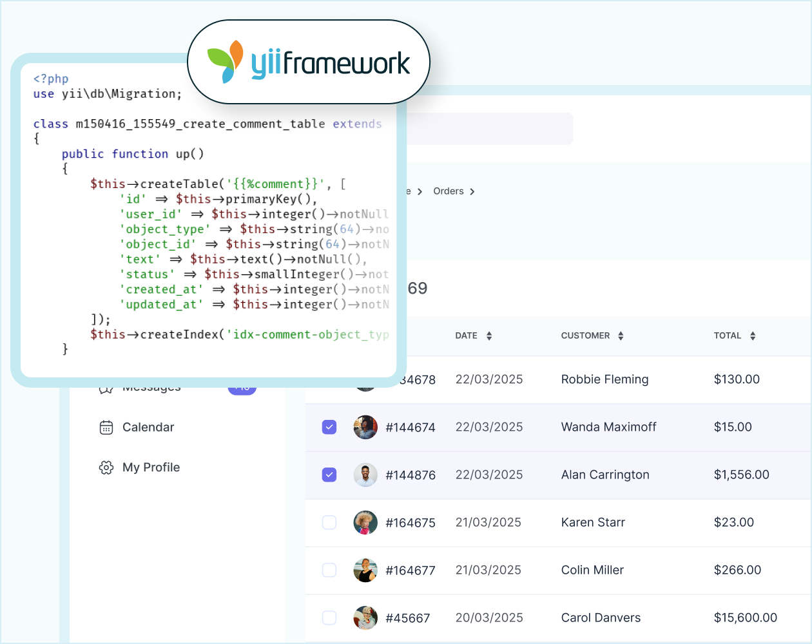Open the Calendar sidebar item
812x644 pixels.
pyautogui.click(x=137, y=428)
